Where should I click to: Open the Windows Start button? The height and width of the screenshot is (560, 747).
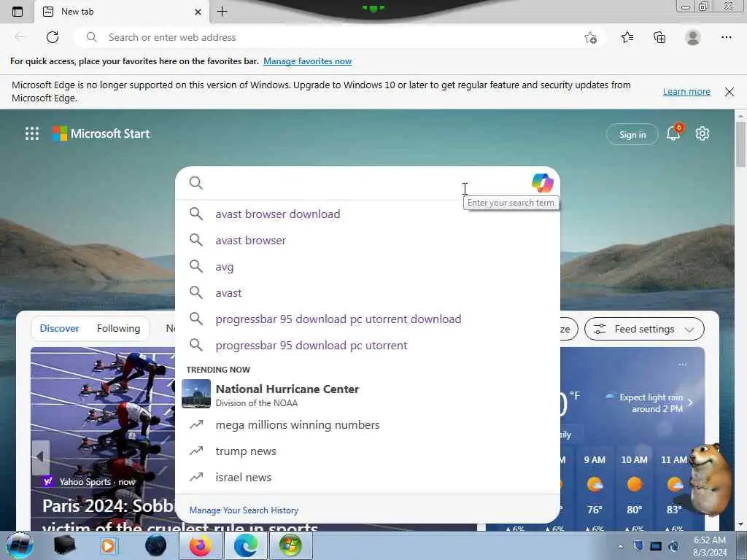coord(18,545)
